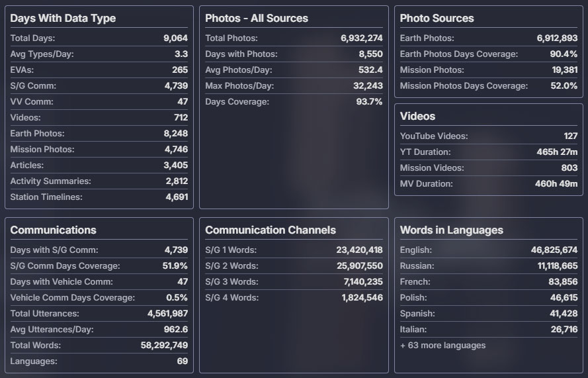The width and height of the screenshot is (588, 378).
Task: Select the Words in Languages heading
Action: pos(451,230)
